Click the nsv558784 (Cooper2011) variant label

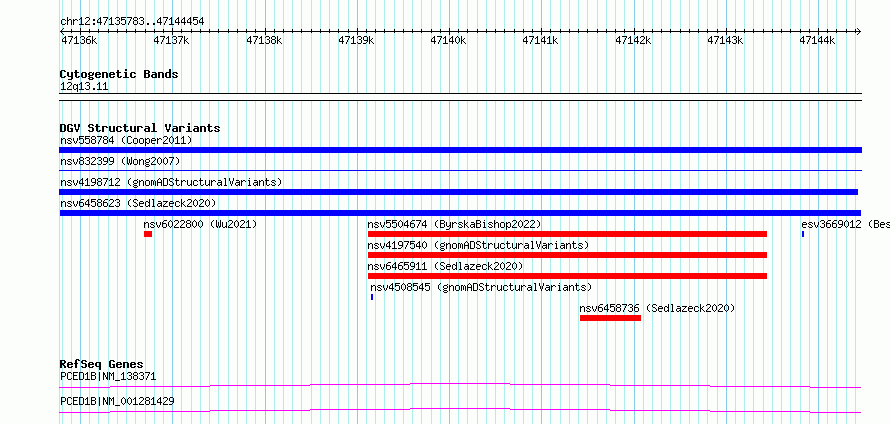pyautogui.click(x=126, y=140)
